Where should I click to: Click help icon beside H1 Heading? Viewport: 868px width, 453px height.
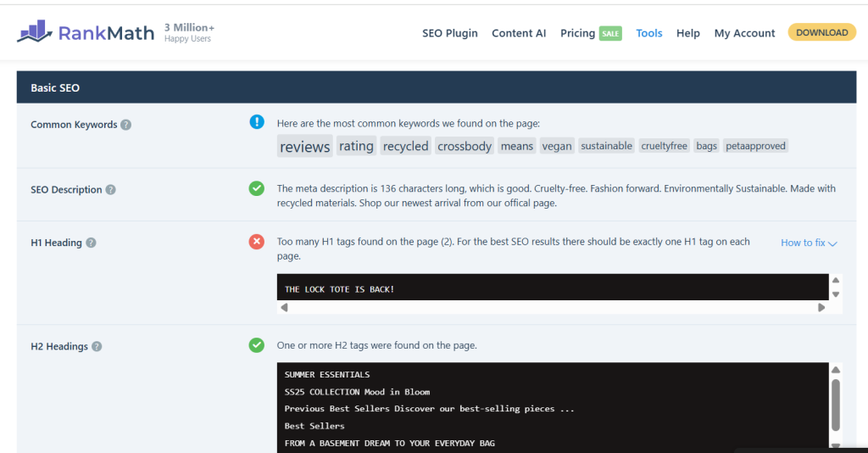91,243
